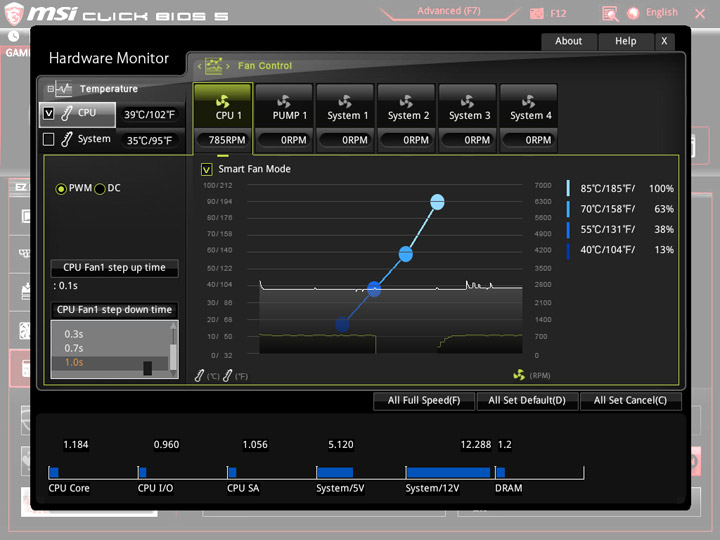Screen dimensions: 720x540
Task: Click the 85°C fan curve point
Action: point(437,202)
